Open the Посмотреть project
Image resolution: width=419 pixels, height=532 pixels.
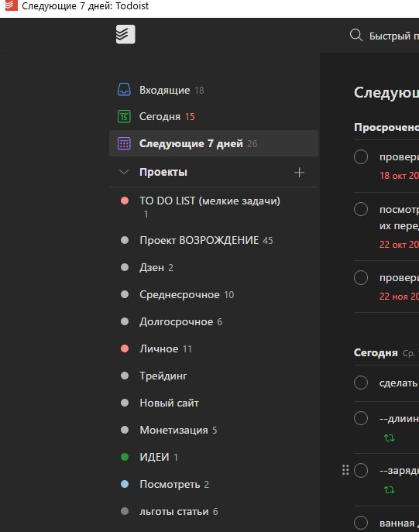214,484
